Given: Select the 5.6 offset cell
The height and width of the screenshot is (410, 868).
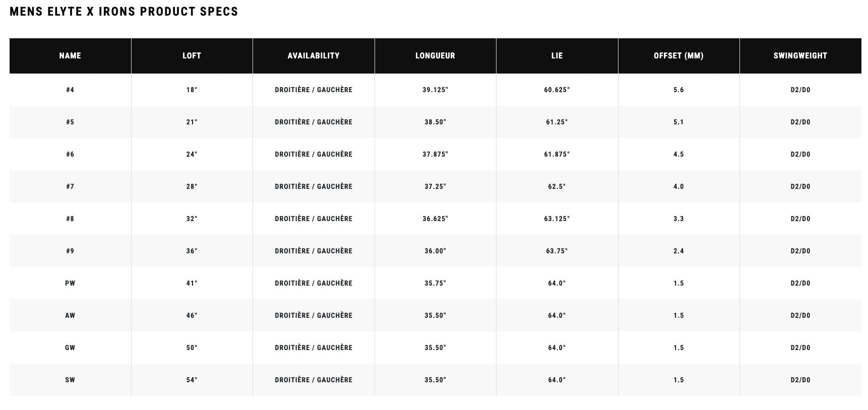Looking at the screenshot, I should [x=678, y=90].
